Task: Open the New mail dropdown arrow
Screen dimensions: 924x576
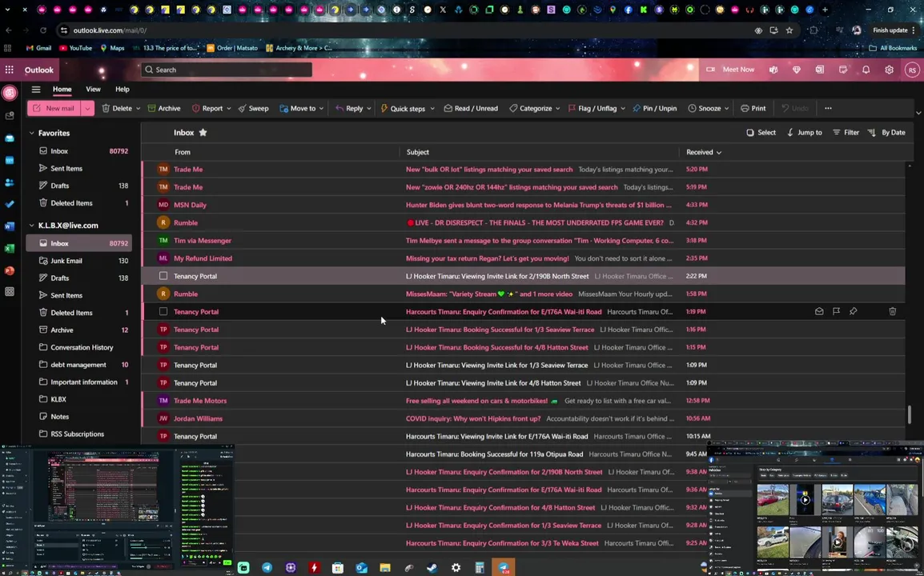Action: pyautogui.click(x=87, y=108)
